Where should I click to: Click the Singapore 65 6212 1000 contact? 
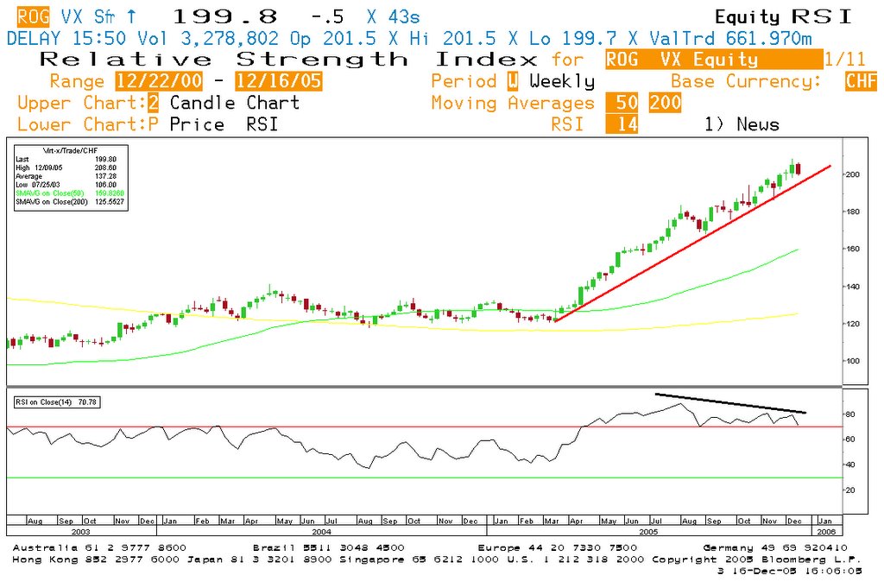point(419,560)
